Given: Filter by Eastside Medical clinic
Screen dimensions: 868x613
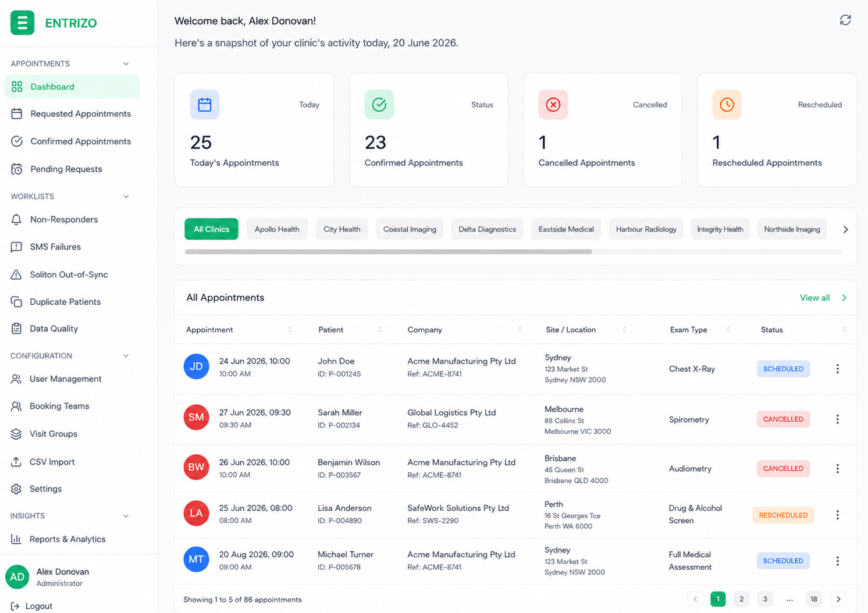Looking at the screenshot, I should (566, 229).
